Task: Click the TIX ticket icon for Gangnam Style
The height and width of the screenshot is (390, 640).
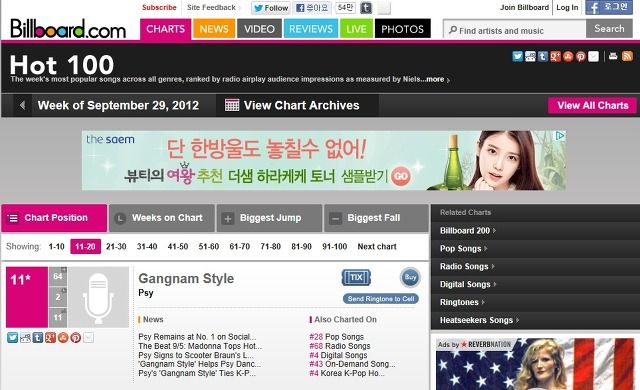Action: (x=356, y=278)
